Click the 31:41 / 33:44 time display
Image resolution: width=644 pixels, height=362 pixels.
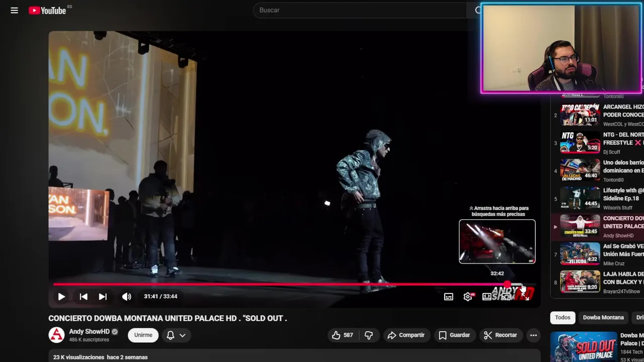pos(160,297)
